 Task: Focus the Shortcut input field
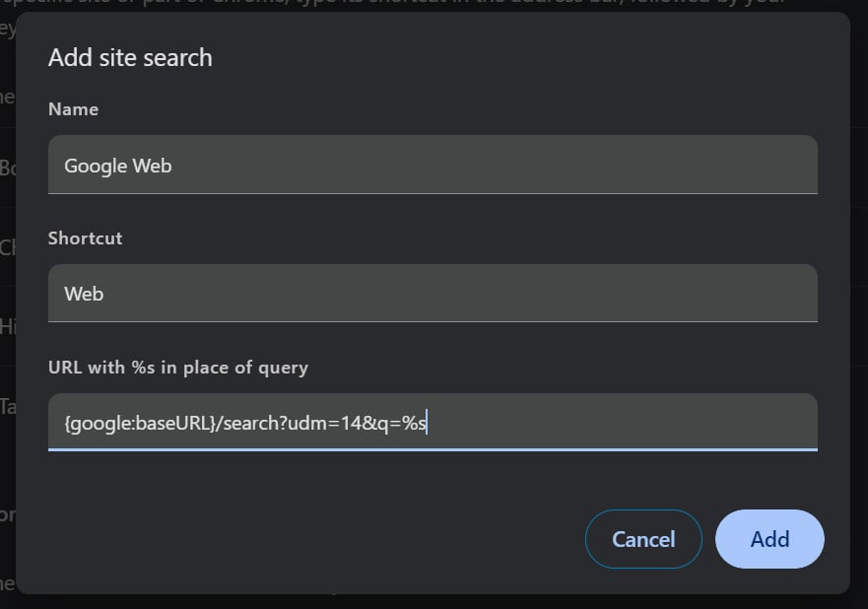point(433,294)
